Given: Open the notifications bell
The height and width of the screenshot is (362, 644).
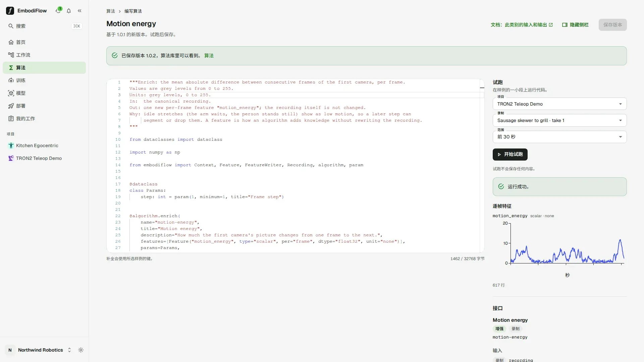Looking at the screenshot, I should click(69, 11).
